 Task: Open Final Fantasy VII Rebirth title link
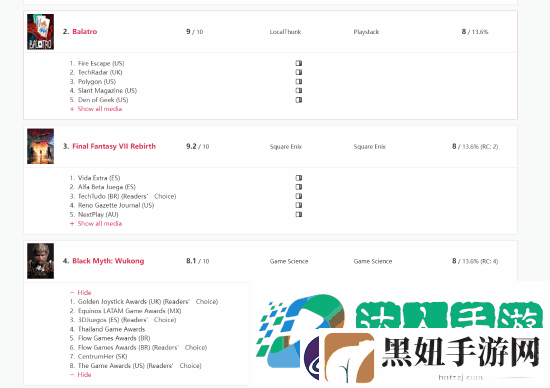click(114, 146)
